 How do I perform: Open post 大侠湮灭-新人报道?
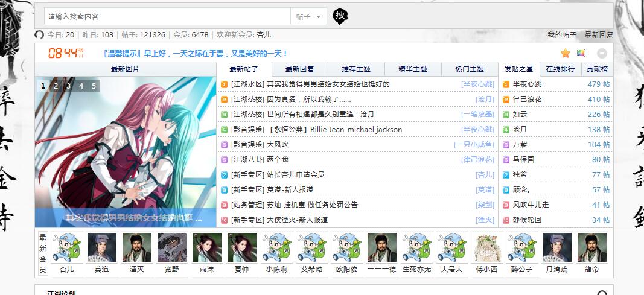click(298, 220)
